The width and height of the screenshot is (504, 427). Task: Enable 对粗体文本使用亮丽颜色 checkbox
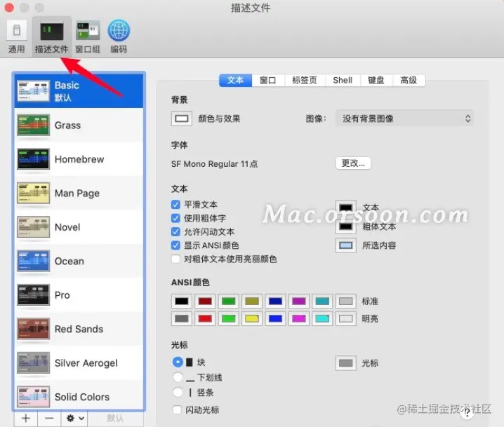click(x=175, y=259)
